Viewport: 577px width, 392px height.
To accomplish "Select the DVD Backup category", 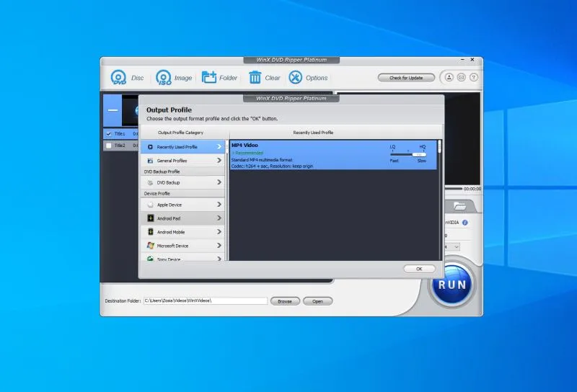I will click(183, 183).
